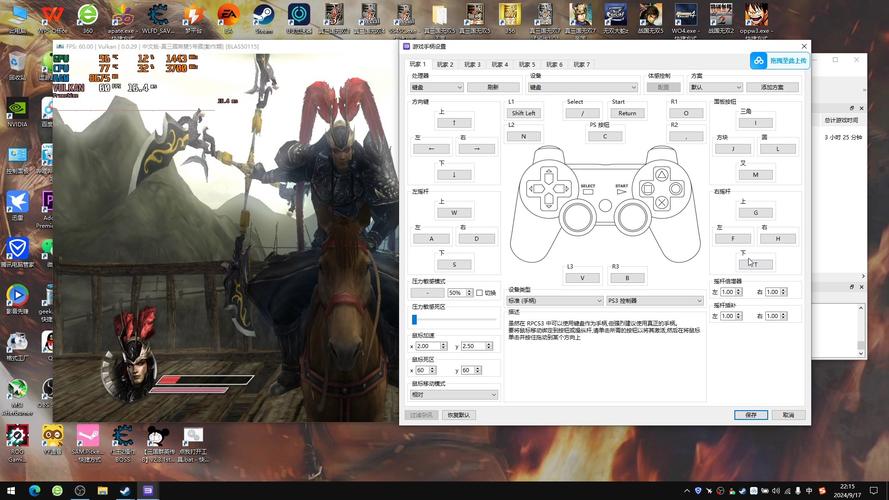This screenshot has width=889, height=500.
Task: Switch to the Player 3 tab
Action: tap(472, 64)
